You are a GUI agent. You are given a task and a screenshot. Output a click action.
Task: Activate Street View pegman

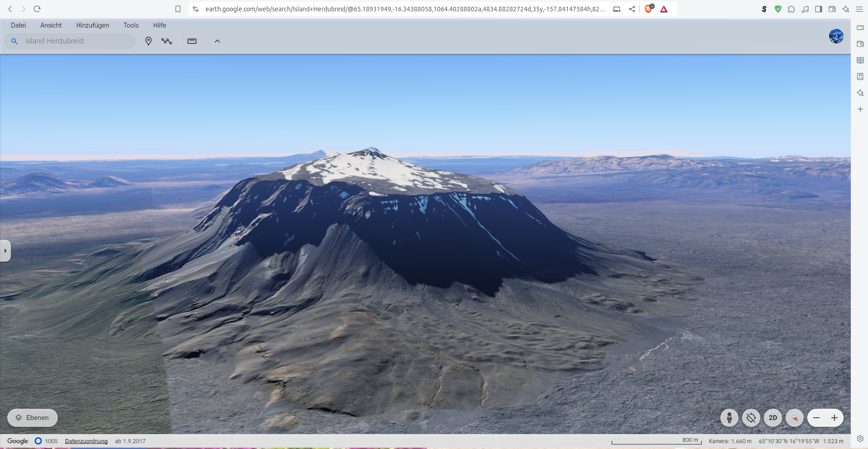pyautogui.click(x=729, y=418)
